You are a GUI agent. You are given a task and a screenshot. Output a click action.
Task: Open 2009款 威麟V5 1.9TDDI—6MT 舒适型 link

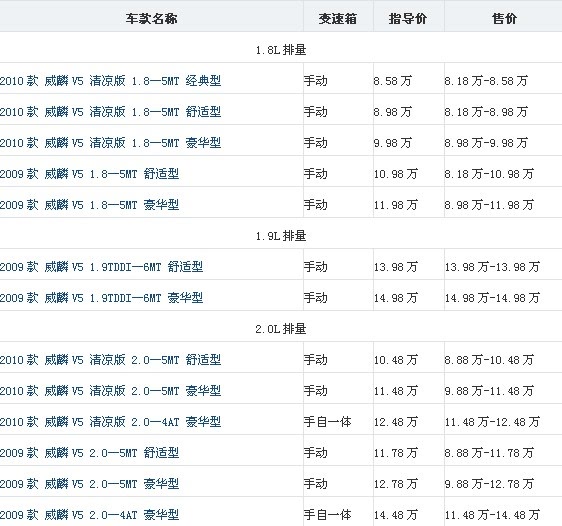point(101,267)
